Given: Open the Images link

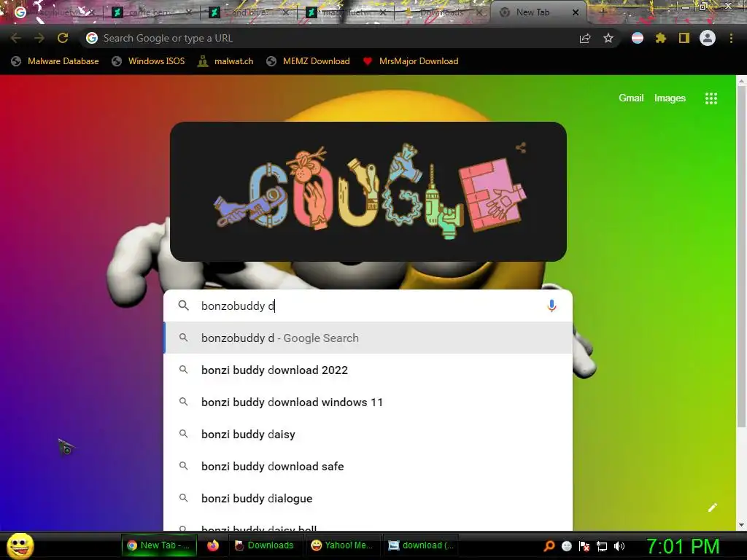Looking at the screenshot, I should click(670, 98).
